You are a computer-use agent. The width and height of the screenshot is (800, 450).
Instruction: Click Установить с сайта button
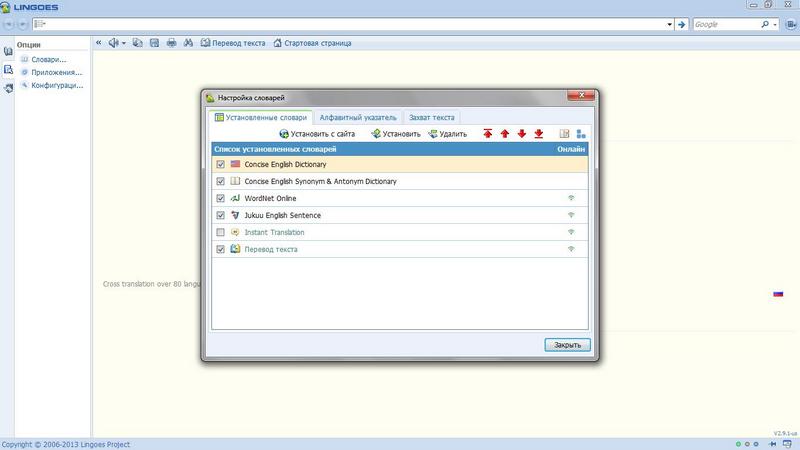pos(317,134)
